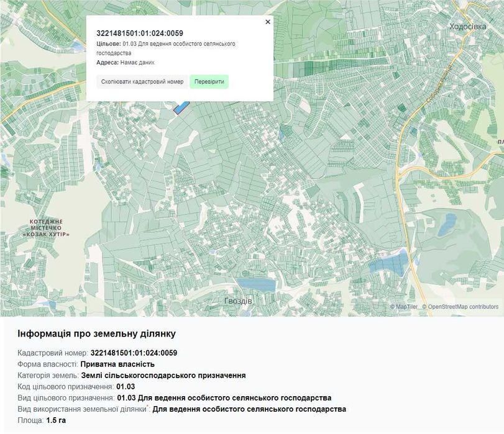Screen dimensions: 504x434
Task: Click the blue lake in the green area at the right edge
Action: point(447,224)
